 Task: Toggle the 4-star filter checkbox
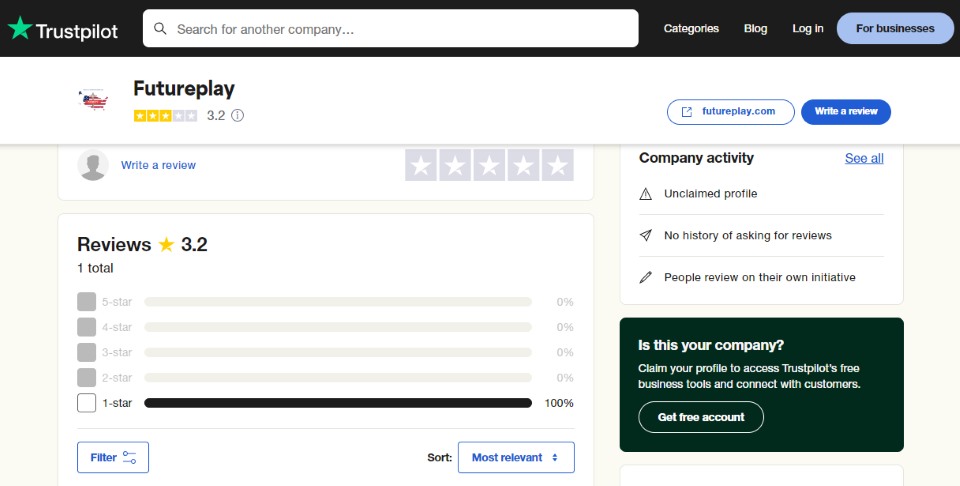(x=86, y=327)
